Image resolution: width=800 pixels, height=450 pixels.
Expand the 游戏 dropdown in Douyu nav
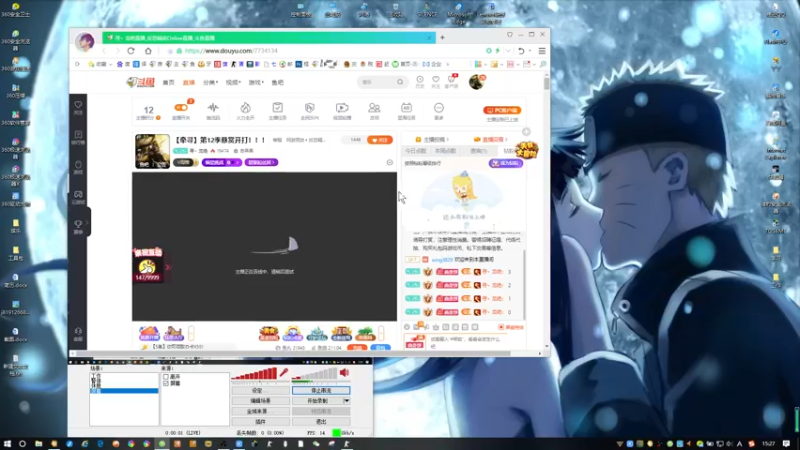(x=256, y=82)
